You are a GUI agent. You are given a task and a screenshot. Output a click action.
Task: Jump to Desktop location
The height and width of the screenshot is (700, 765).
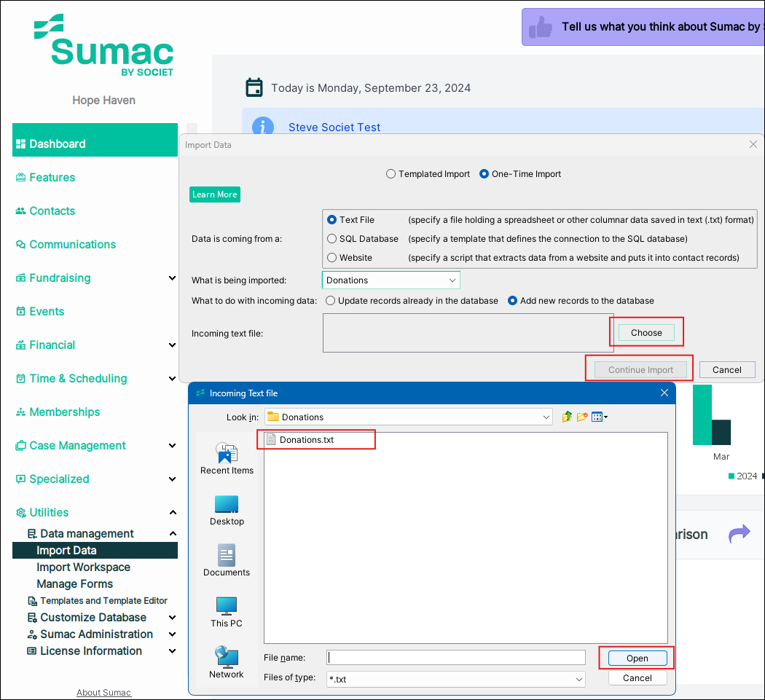point(227,510)
